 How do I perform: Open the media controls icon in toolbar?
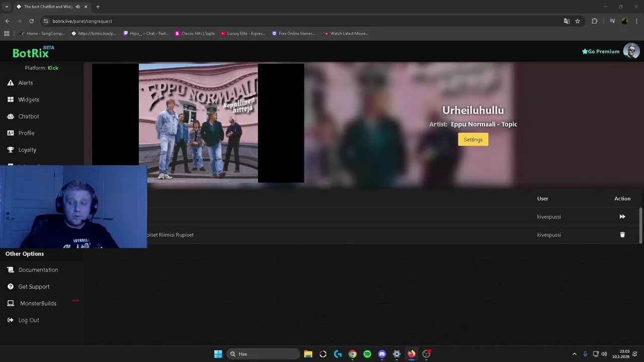point(612,21)
